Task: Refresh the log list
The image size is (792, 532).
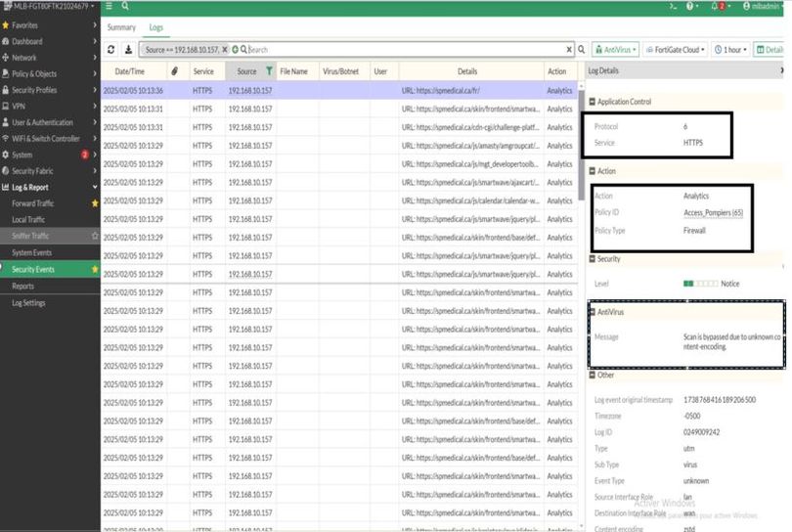Action: pyautogui.click(x=111, y=50)
